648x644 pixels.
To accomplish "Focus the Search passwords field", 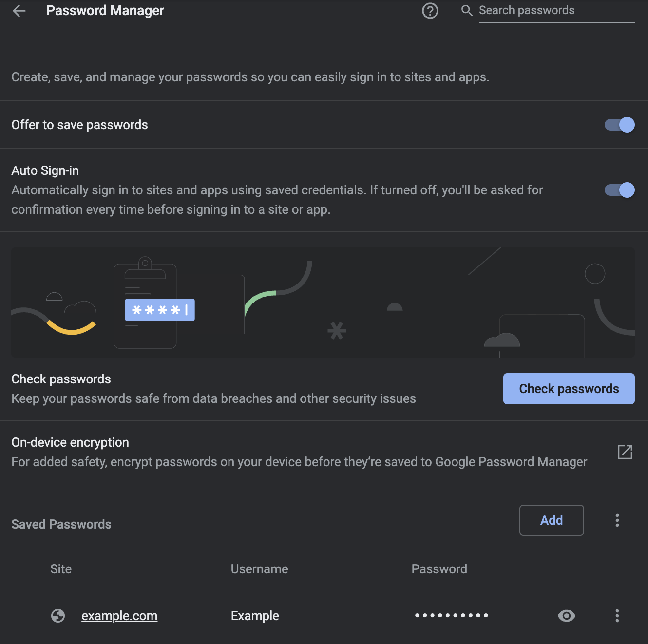I will pyautogui.click(x=556, y=11).
